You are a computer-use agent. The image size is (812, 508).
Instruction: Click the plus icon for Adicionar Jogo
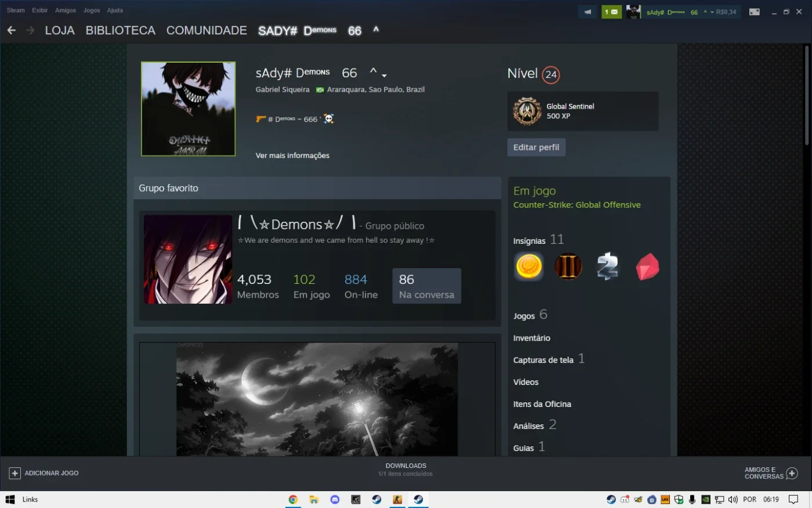[15, 473]
